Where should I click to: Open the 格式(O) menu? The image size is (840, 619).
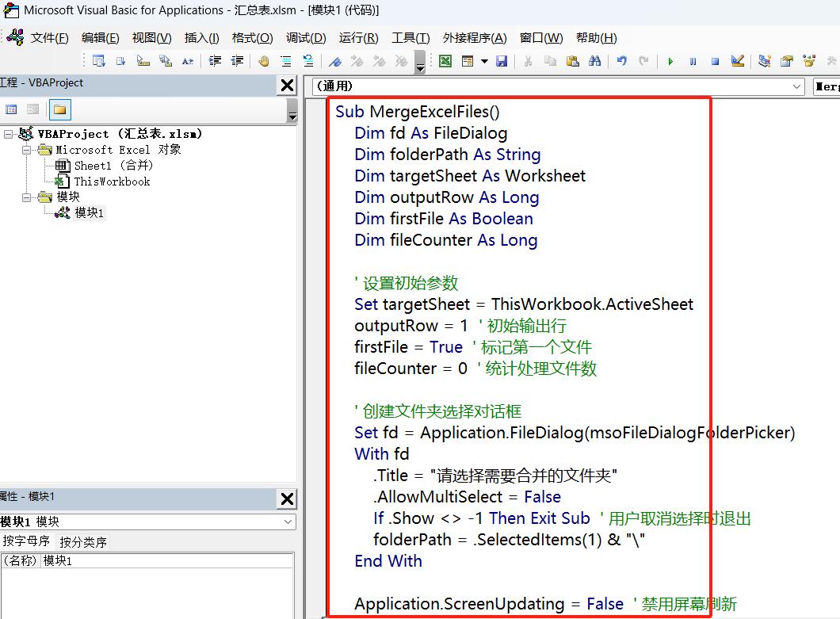pyautogui.click(x=252, y=38)
